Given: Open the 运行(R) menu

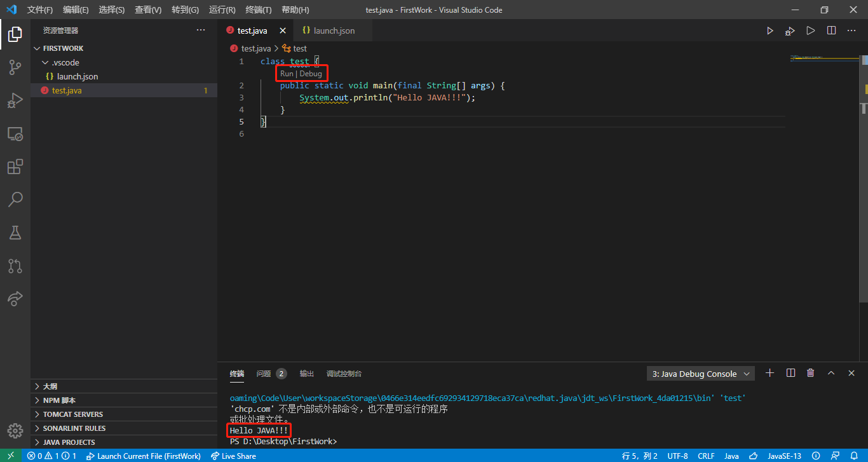Looking at the screenshot, I should [222, 10].
